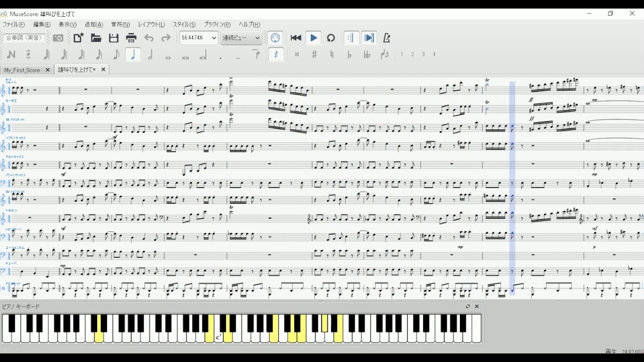Open a score file with folder icon
The width and height of the screenshot is (644, 362).
click(96, 38)
